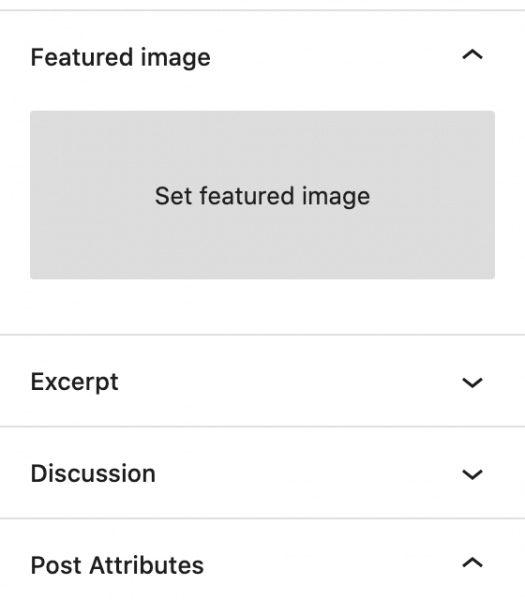525x600 pixels.
Task: Click the Discussion heading text
Action: click(x=93, y=474)
